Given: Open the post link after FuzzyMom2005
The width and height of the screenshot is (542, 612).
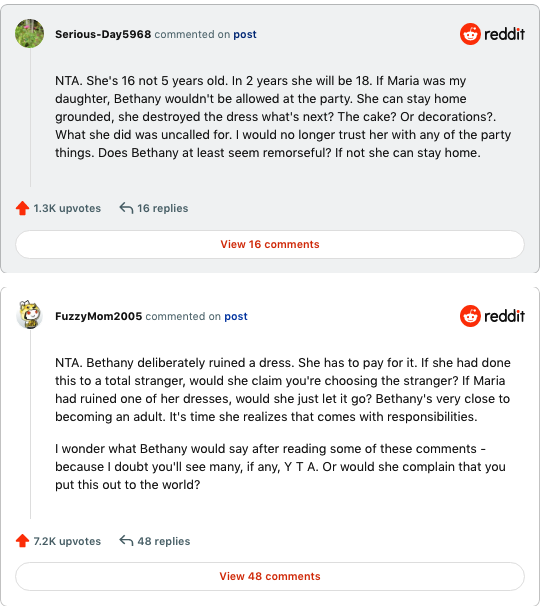Looking at the screenshot, I should tap(236, 316).
